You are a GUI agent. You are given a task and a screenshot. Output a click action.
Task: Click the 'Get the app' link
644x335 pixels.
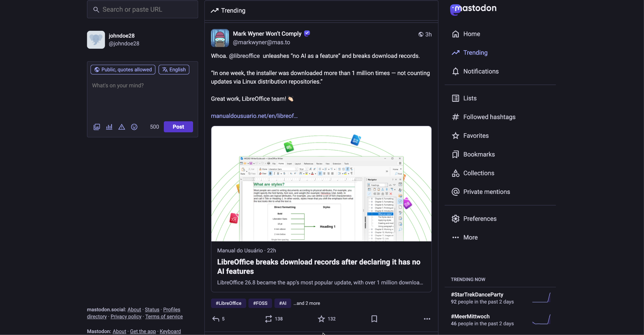(143, 332)
